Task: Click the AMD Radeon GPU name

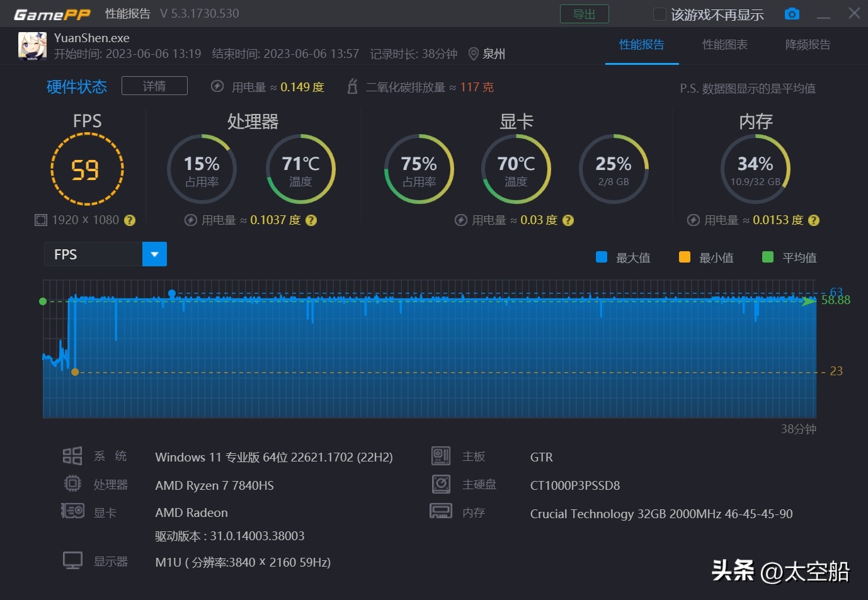Action: tap(191, 512)
